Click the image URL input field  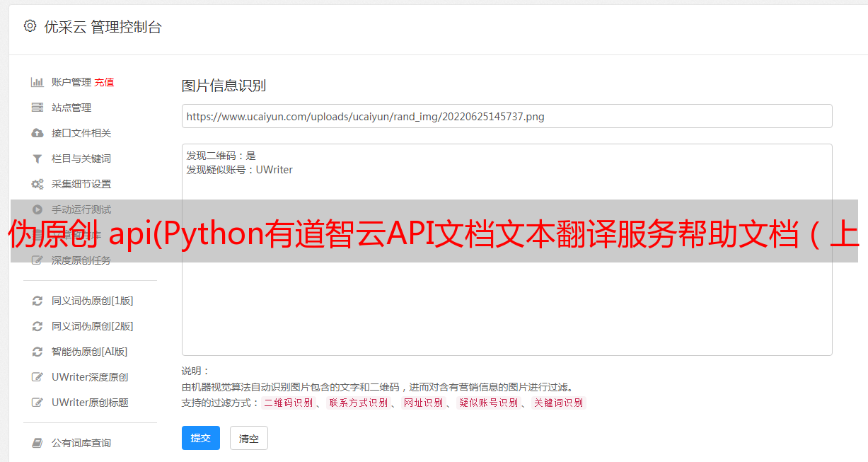[x=507, y=116]
